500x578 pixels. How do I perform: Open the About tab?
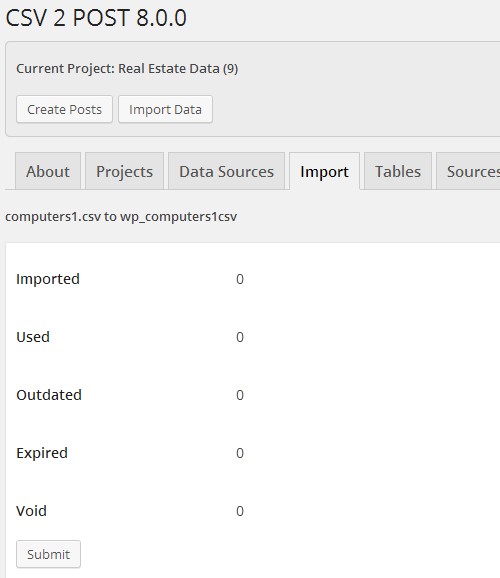tap(48, 171)
